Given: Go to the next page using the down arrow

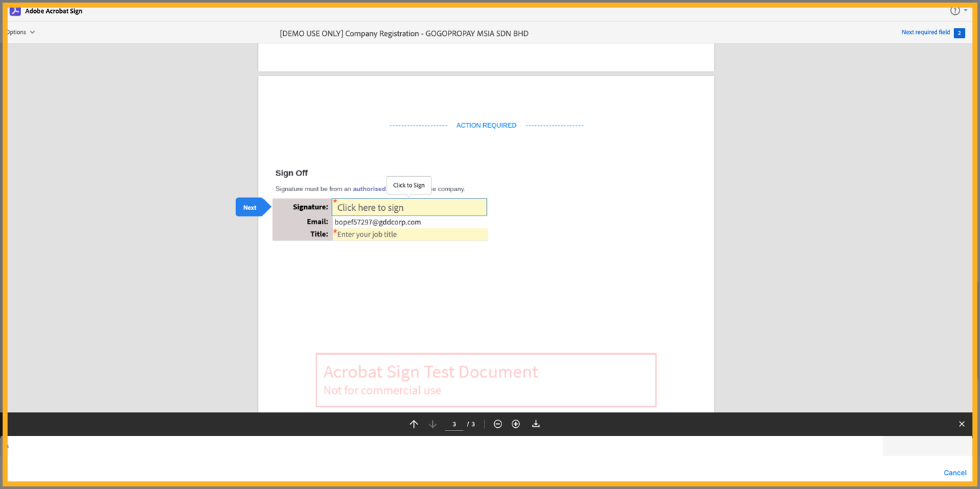Looking at the screenshot, I should click(432, 424).
